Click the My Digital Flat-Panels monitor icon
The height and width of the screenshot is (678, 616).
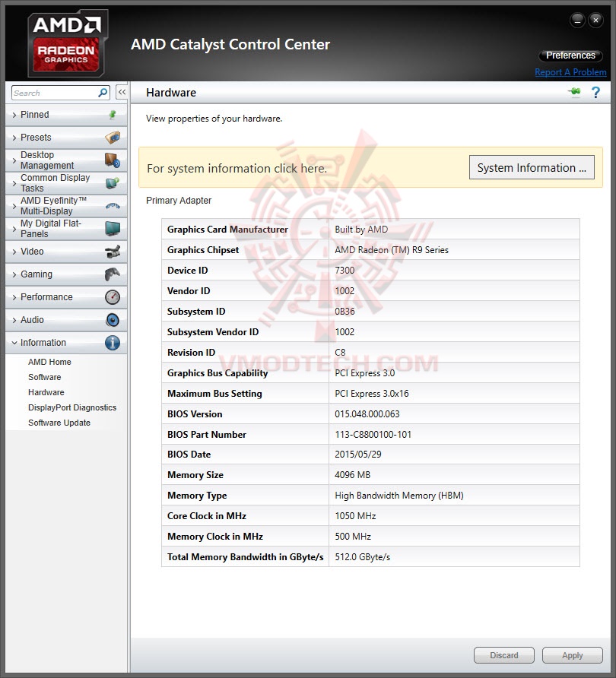[x=113, y=228]
